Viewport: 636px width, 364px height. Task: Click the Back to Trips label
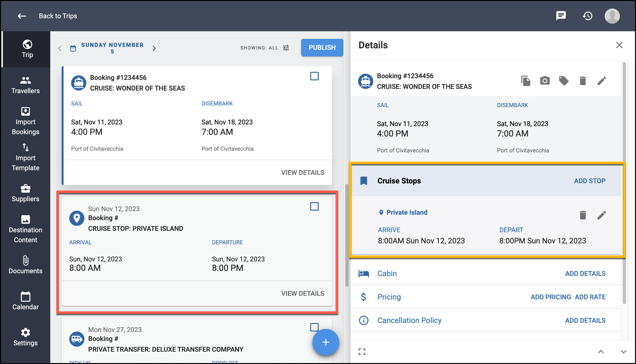pyautogui.click(x=58, y=16)
